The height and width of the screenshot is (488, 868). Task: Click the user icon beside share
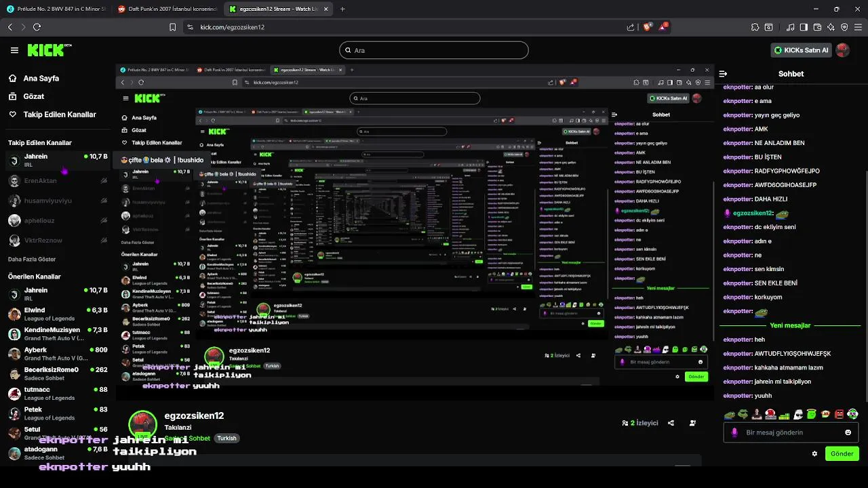692,423
